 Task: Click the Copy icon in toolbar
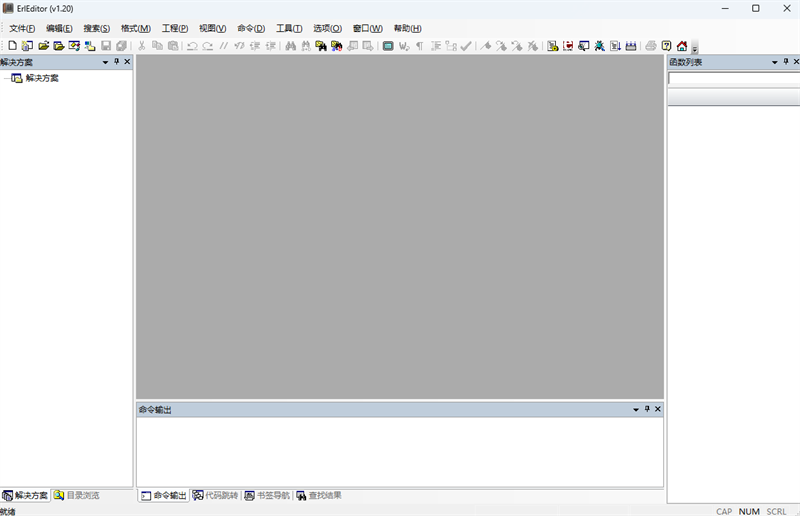[x=157, y=46]
